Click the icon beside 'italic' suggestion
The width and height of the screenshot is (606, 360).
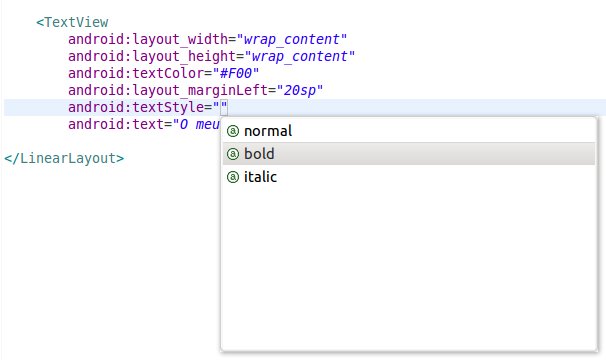(233, 177)
